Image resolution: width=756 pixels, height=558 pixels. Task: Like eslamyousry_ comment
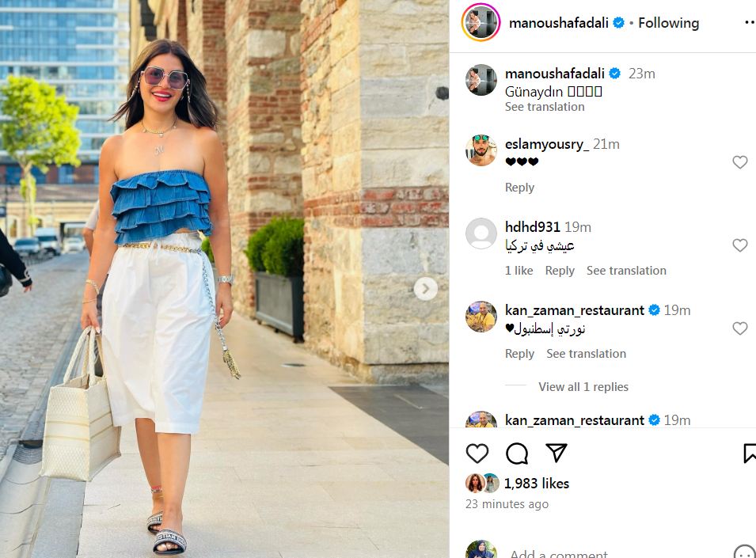739,162
